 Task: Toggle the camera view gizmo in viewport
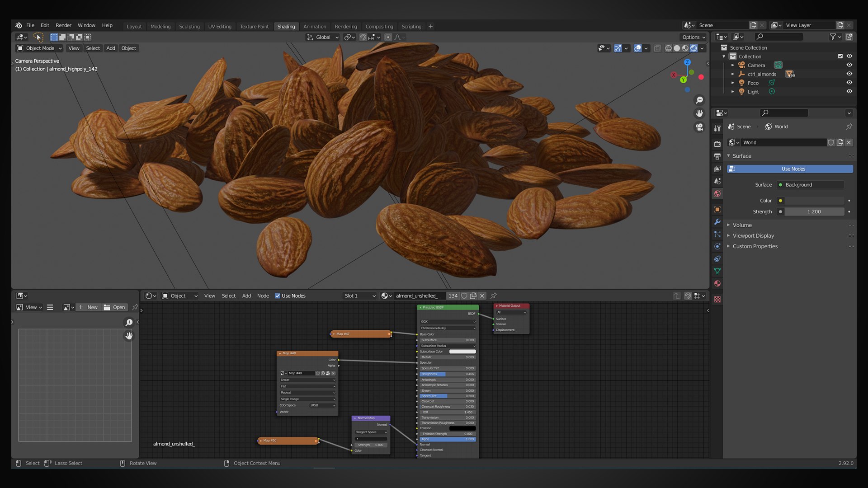click(699, 127)
